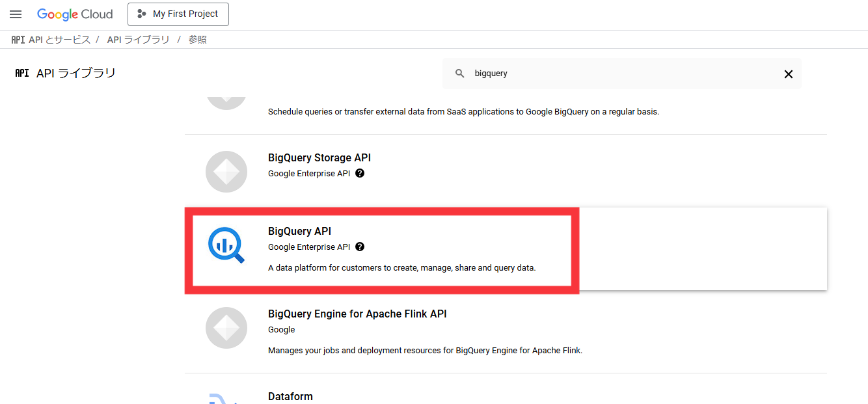Click the Flink API description about deployment resources
Viewport: 868px width, 404px height.
(425, 350)
